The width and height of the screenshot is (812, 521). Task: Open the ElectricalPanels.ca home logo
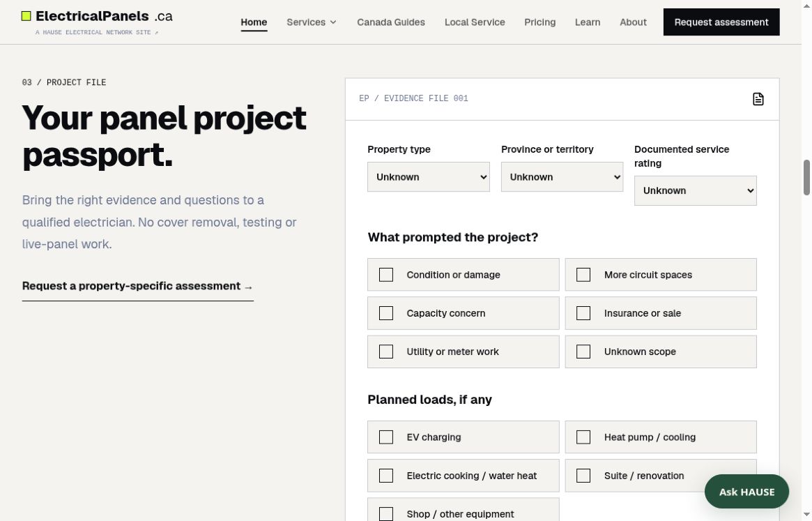pyautogui.click(x=97, y=16)
